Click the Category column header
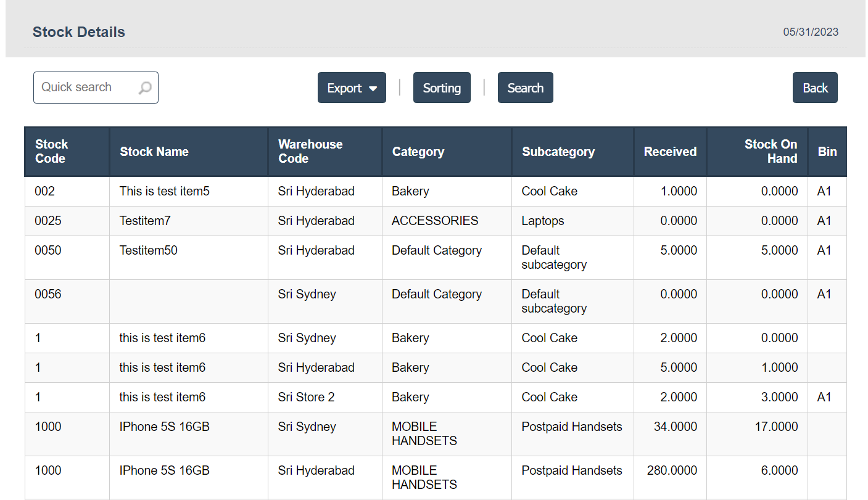 pos(418,152)
